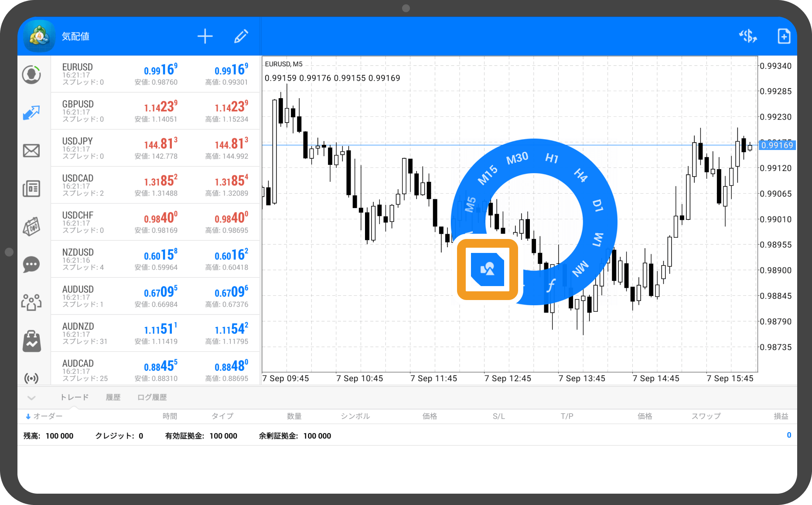The width and height of the screenshot is (812, 505).
Task: Select the AUDUSD quote row
Action: point(155,297)
